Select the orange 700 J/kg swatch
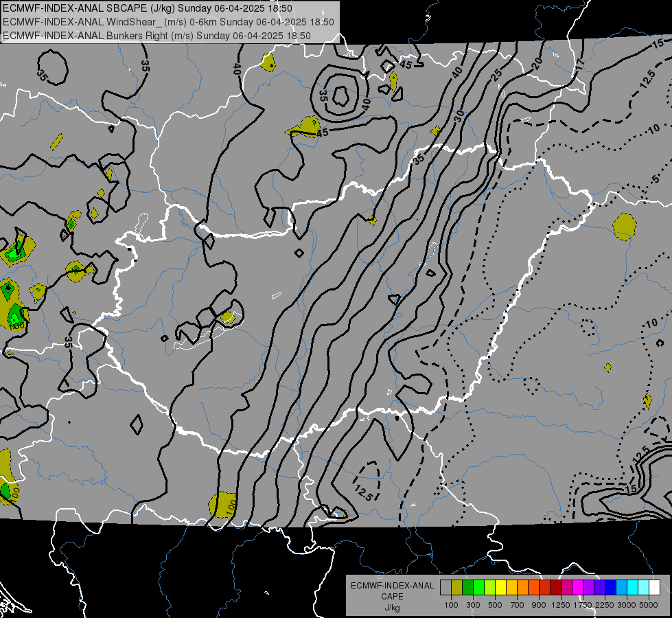672x618 pixels. point(523,588)
